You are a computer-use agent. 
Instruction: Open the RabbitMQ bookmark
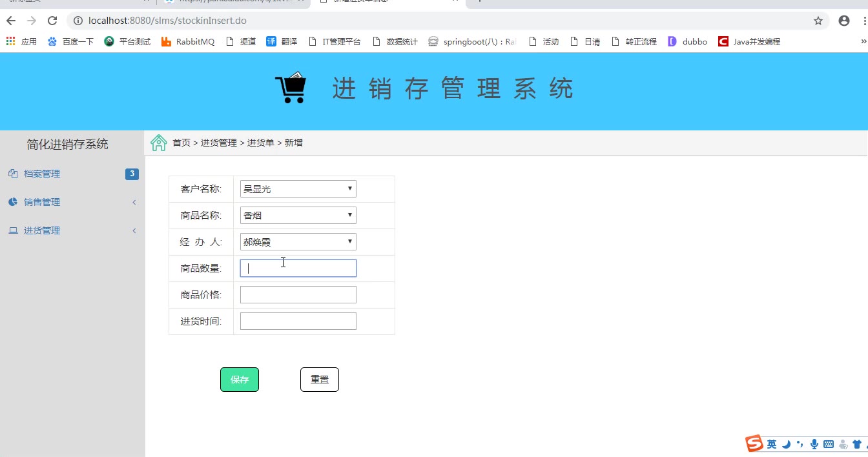[x=187, y=41]
